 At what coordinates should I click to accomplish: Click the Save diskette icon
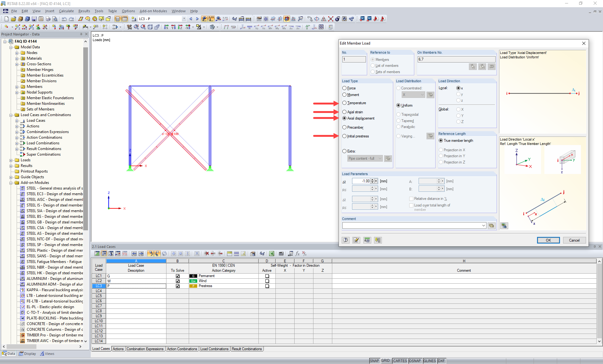34,19
